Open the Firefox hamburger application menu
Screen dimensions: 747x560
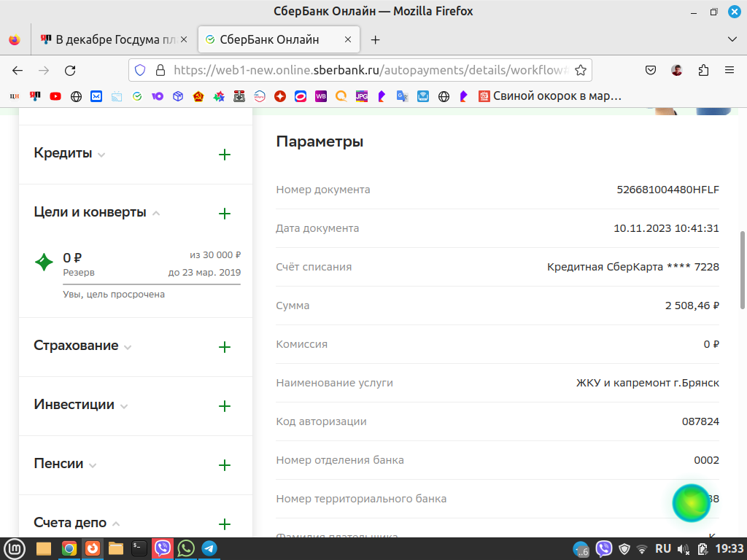point(729,71)
